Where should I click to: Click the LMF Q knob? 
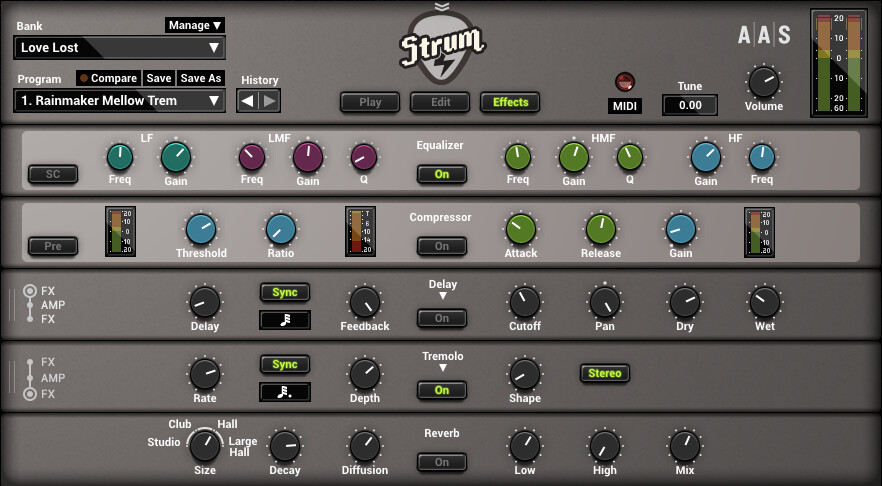point(364,157)
